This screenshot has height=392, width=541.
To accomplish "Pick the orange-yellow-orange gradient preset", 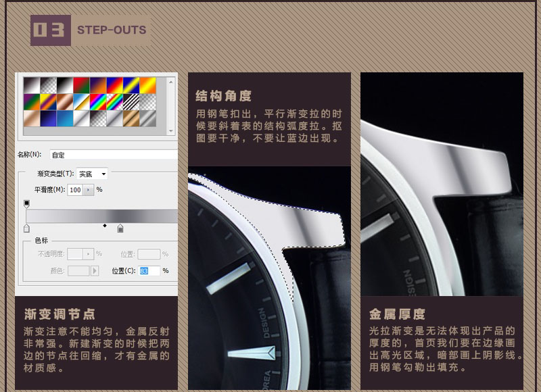I will 147,85.
